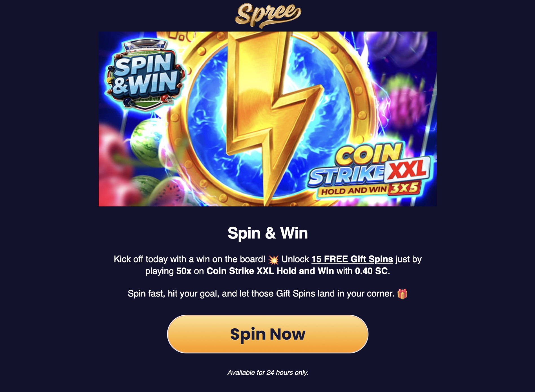Open the 15 FREE Gift Spins link
This screenshot has height=392, width=535.
pyautogui.click(x=352, y=259)
